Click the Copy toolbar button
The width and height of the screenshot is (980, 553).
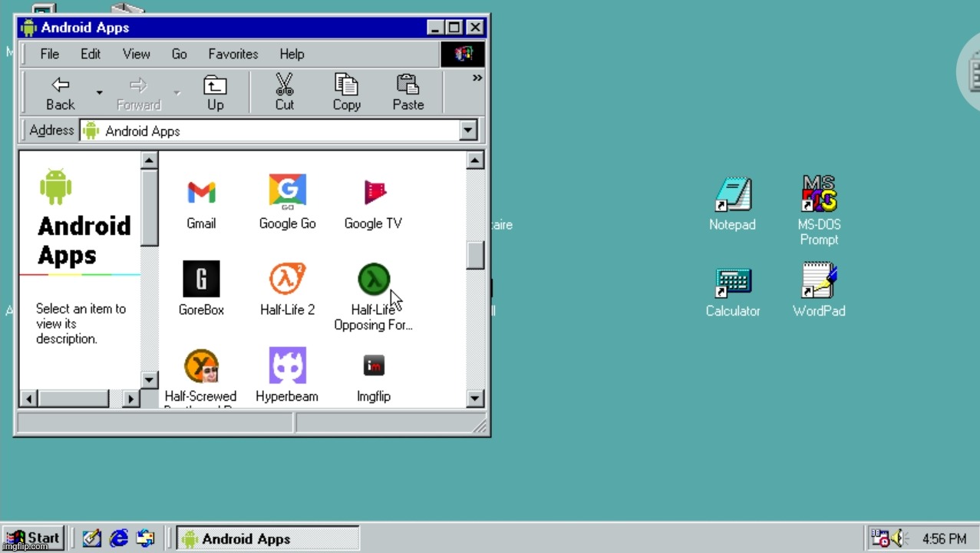pos(346,93)
